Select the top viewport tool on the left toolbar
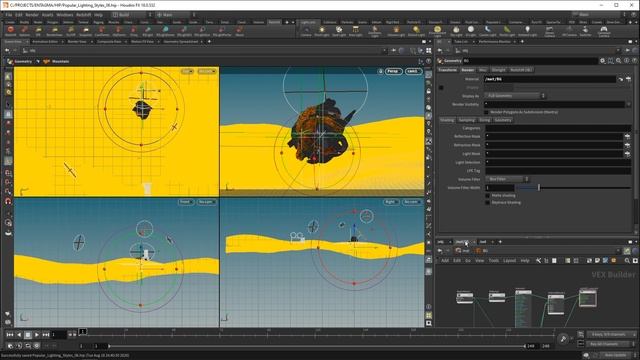 coord(8,76)
